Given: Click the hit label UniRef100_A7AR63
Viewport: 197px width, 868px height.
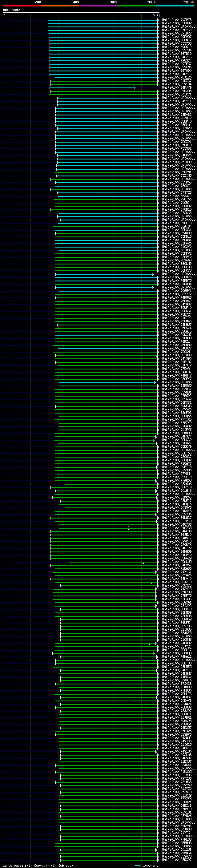Looking at the screenshot, I should (x=177, y=481).
